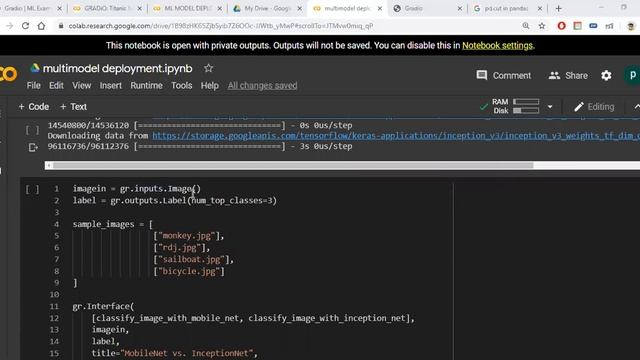Open the View menu

coord(82,85)
